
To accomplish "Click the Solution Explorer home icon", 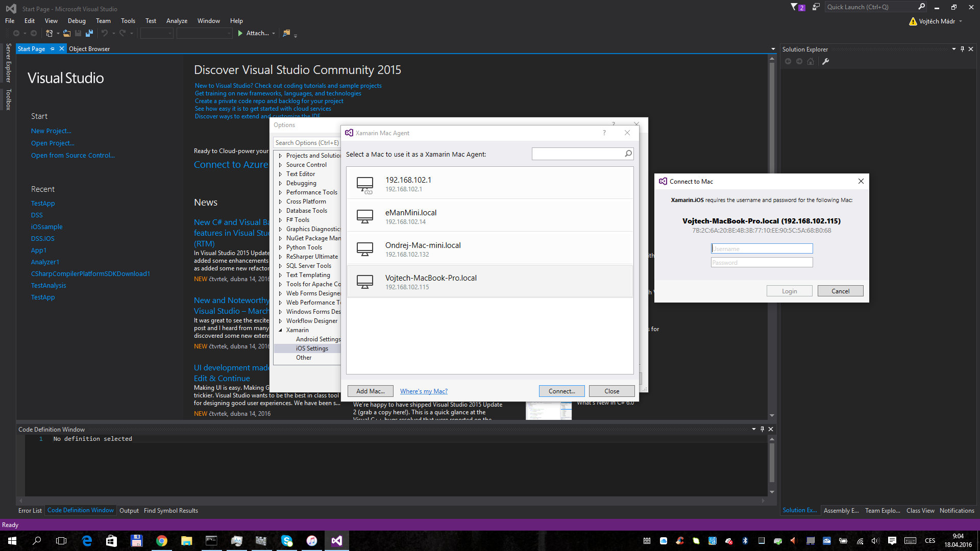I will click(811, 62).
